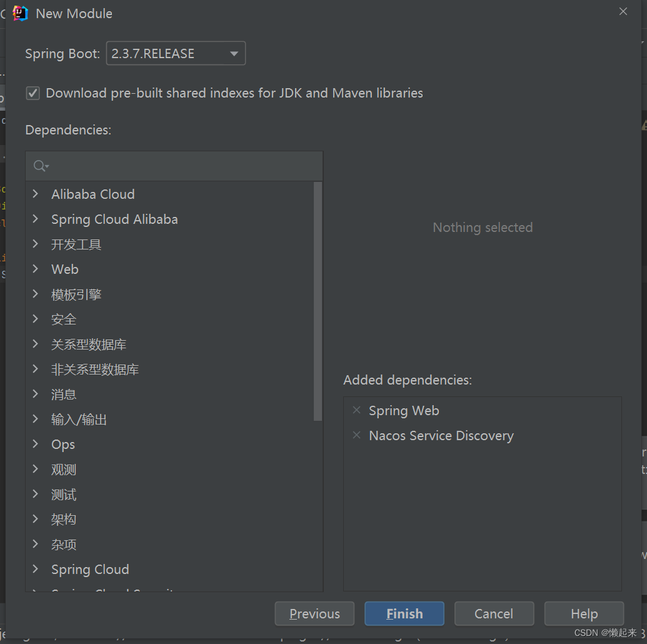Expand the 模板引擎 category chevron
The height and width of the screenshot is (644, 647).
(x=36, y=294)
